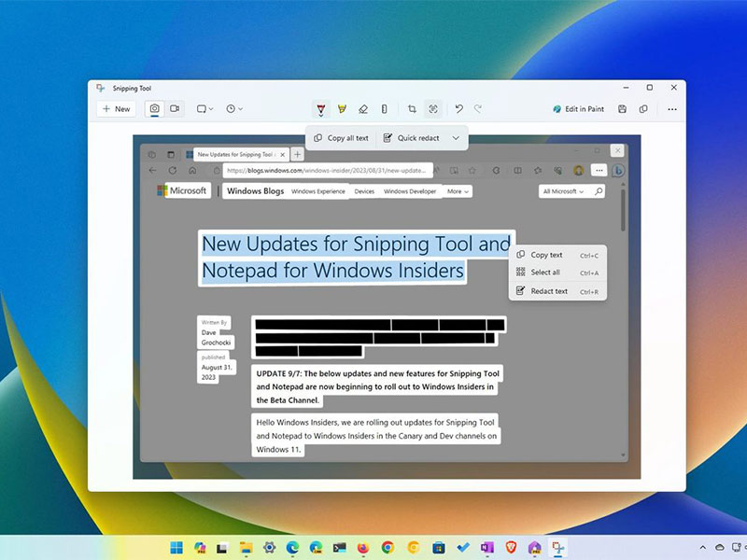Open Windows Terminal from taskbar
Image resolution: width=747 pixels, height=560 pixels.
[340, 548]
